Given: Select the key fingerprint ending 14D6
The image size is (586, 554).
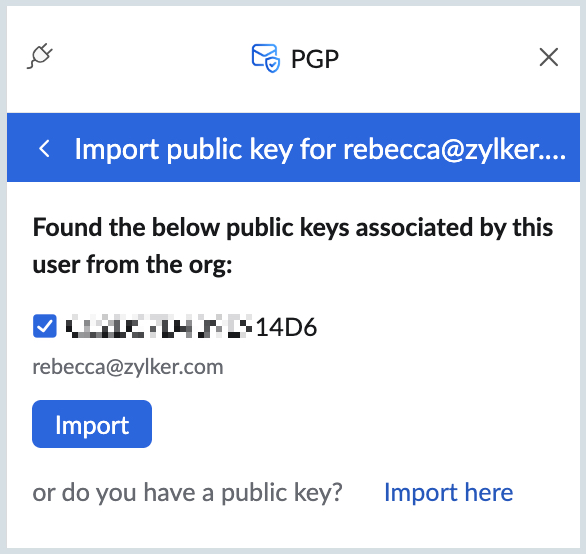Looking at the screenshot, I should pos(192,327).
